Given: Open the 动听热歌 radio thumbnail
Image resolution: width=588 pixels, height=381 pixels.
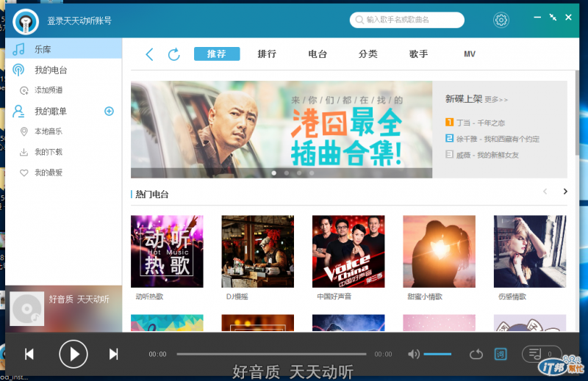Looking at the screenshot, I should (167, 251).
